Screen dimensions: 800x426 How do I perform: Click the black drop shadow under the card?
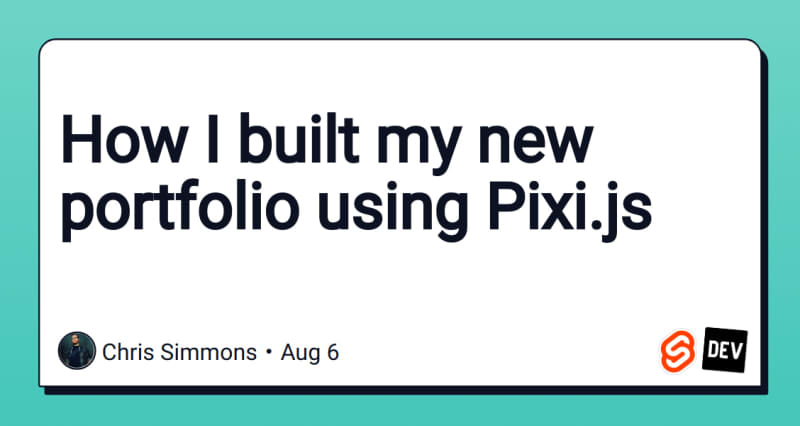(x=400, y=391)
